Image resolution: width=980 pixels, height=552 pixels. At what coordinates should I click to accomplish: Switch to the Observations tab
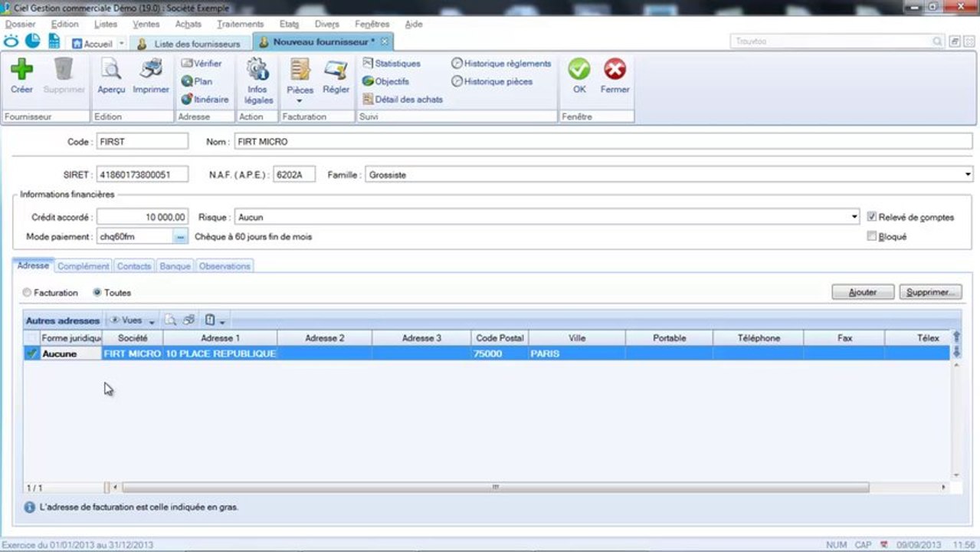(225, 266)
